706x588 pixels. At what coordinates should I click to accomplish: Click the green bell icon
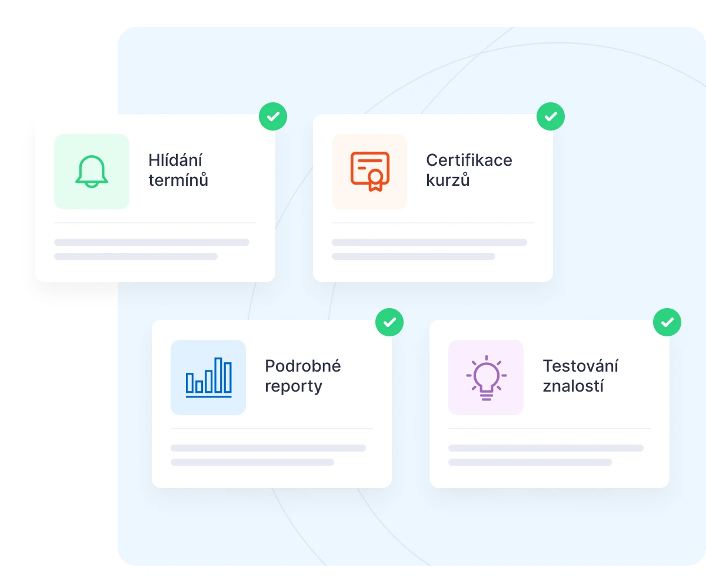[x=92, y=172]
